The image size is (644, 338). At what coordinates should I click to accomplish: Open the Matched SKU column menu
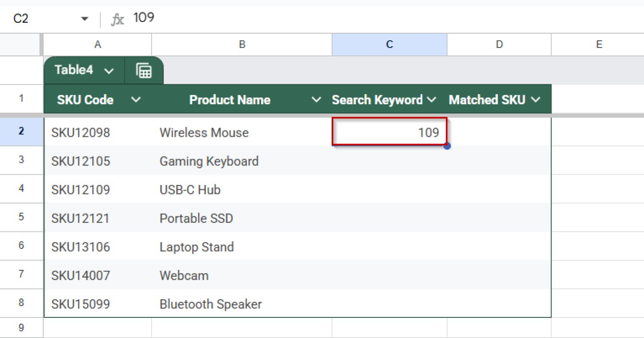coord(536,100)
